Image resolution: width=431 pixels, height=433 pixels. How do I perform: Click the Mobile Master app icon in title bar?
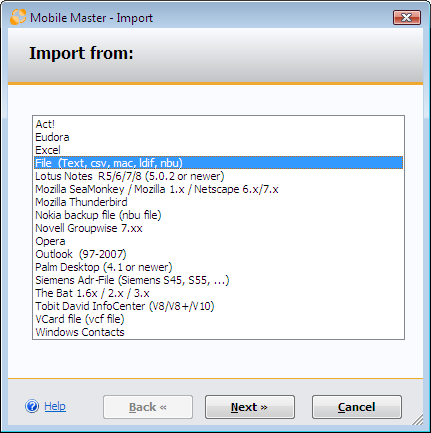tap(18, 17)
